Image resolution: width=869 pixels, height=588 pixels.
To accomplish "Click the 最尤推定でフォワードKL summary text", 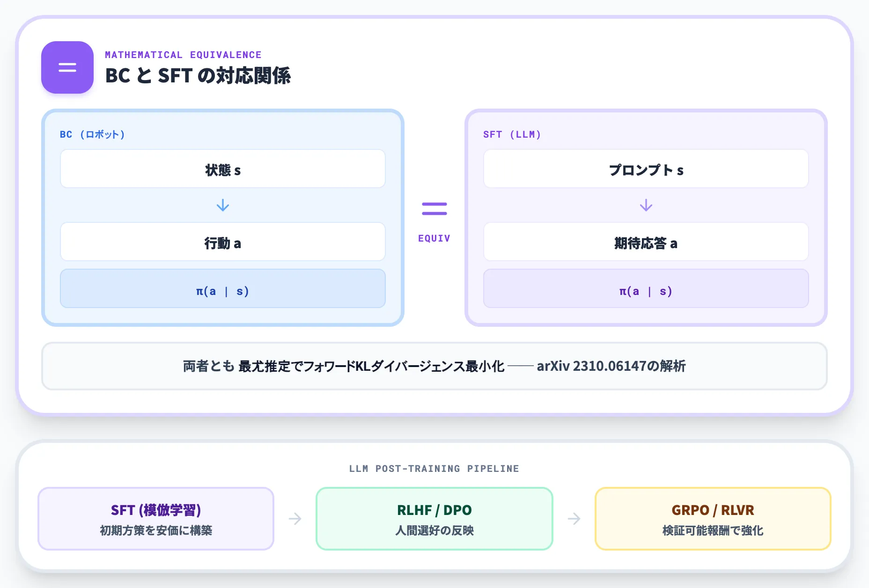I will [372, 366].
